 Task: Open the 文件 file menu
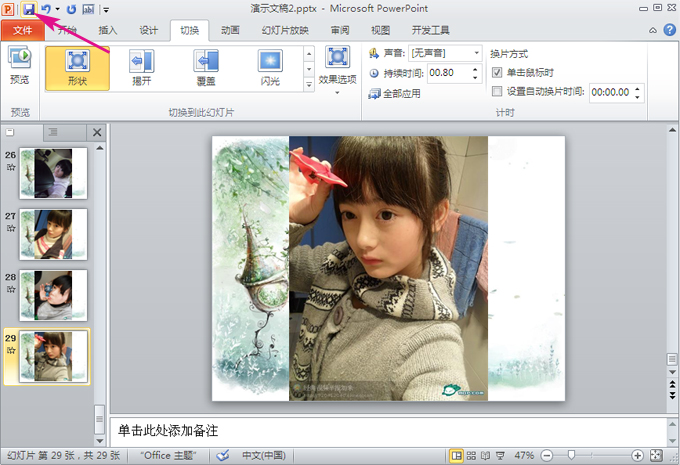[x=23, y=30]
